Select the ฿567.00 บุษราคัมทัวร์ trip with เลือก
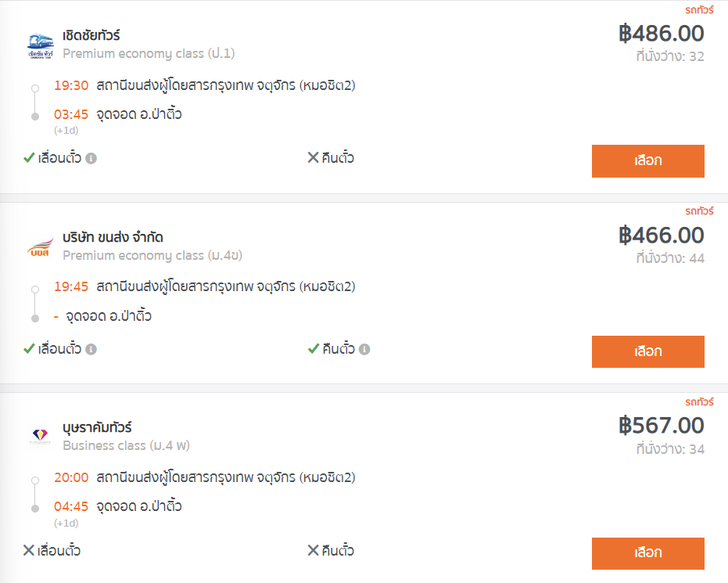Screen dimensions: 728x583 647,553
